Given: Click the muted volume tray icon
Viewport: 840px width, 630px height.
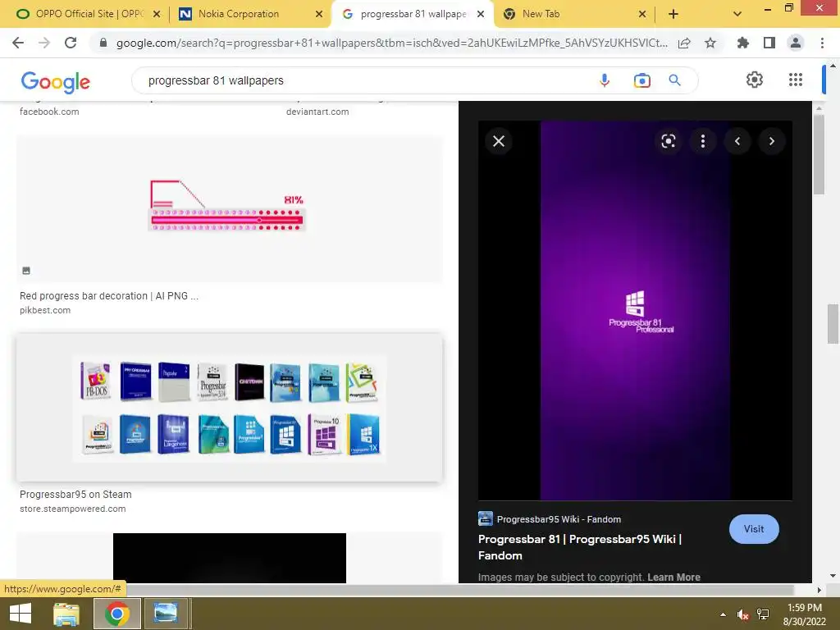Looking at the screenshot, I should point(742,614).
